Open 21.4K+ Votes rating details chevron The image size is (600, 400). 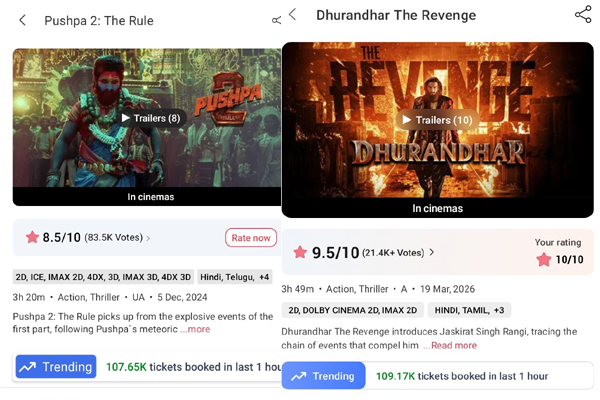432,252
